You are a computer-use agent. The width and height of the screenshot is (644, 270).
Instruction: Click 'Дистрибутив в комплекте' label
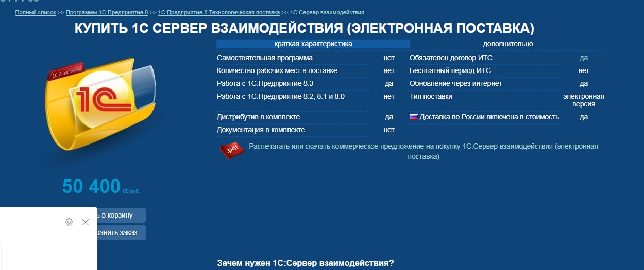(x=258, y=117)
